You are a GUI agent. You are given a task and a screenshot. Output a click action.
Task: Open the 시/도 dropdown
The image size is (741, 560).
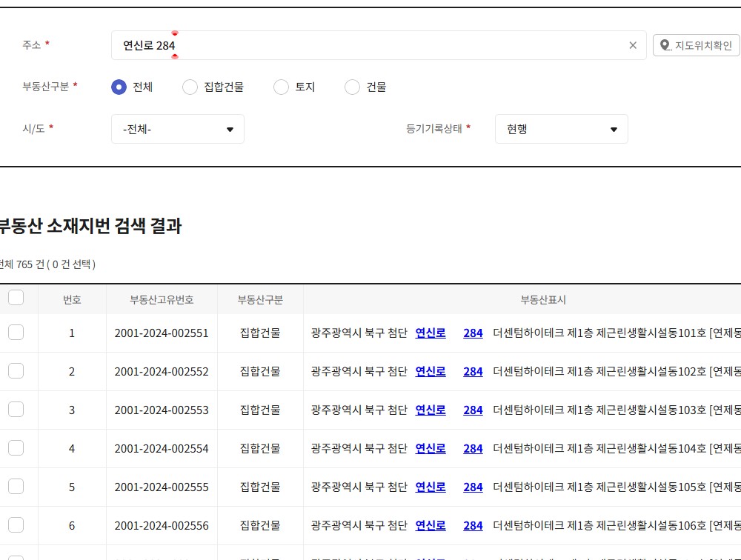tap(177, 129)
